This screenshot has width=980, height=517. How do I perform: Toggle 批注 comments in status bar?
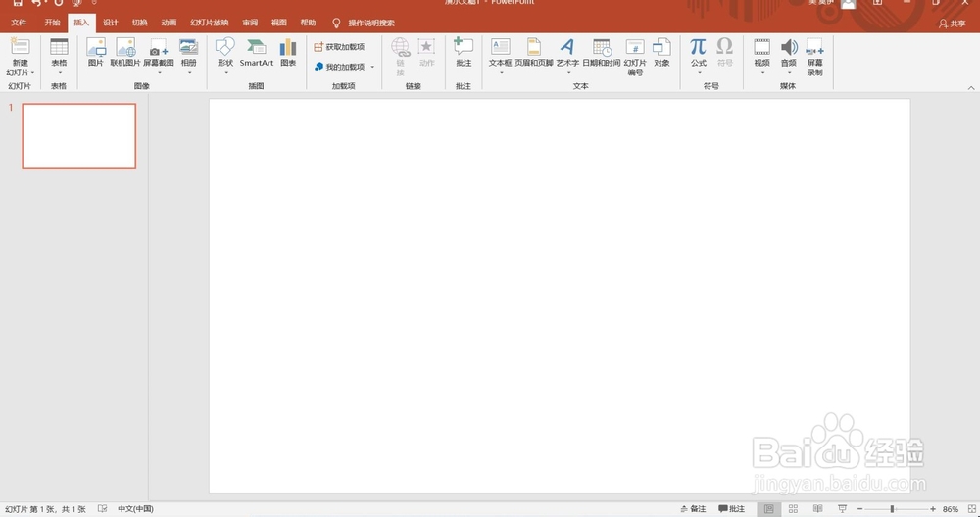click(x=732, y=509)
